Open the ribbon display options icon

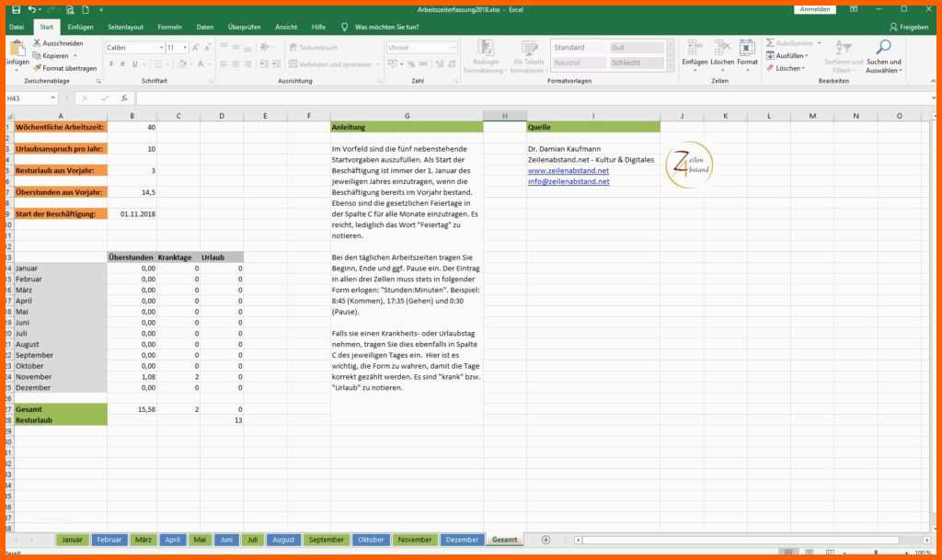853,9
